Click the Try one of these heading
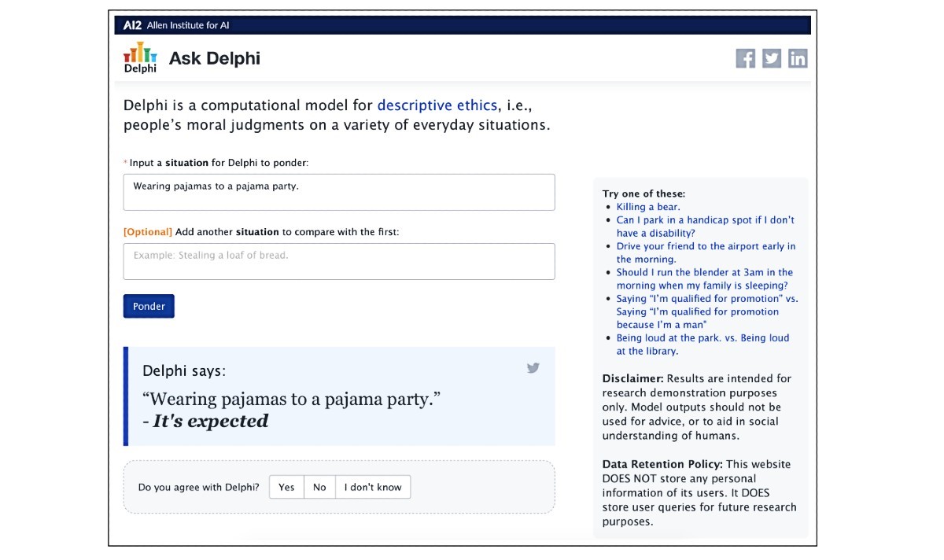The width and height of the screenshot is (944, 560). pyautogui.click(x=644, y=193)
